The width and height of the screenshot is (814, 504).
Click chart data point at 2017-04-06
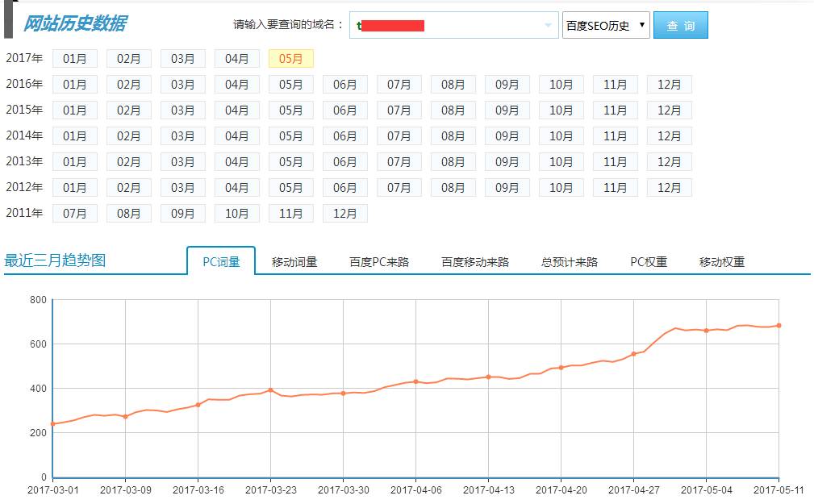415,381
